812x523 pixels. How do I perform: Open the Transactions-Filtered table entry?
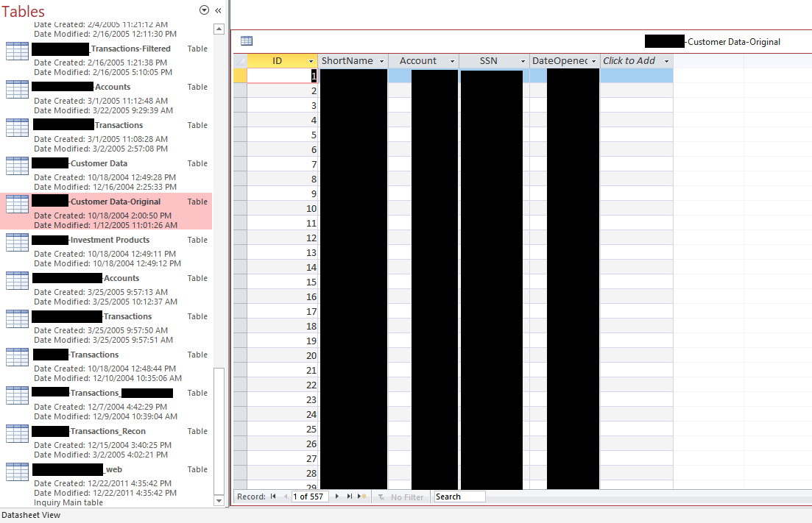106,58
